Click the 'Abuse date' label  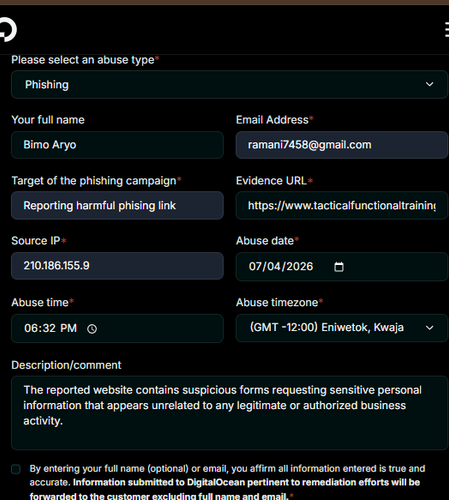click(x=267, y=241)
